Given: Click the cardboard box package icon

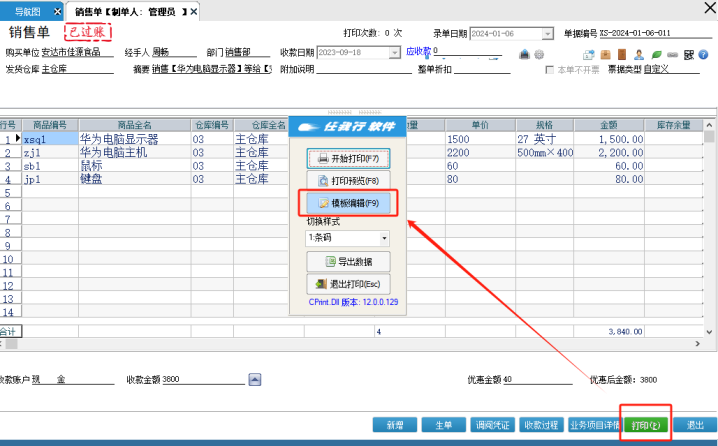Looking at the screenshot, I should click(x=605, y=55).
